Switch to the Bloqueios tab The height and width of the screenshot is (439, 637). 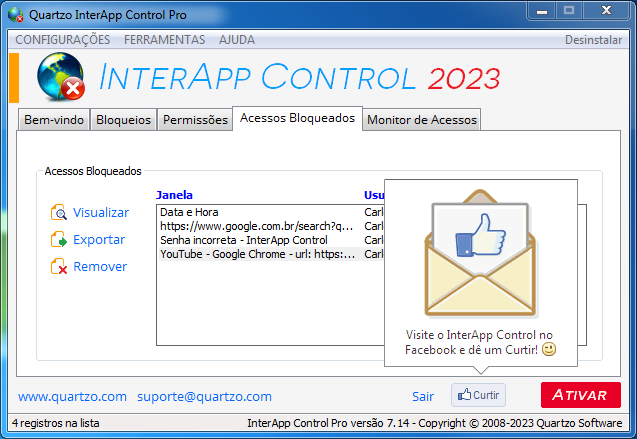[123, 120]
